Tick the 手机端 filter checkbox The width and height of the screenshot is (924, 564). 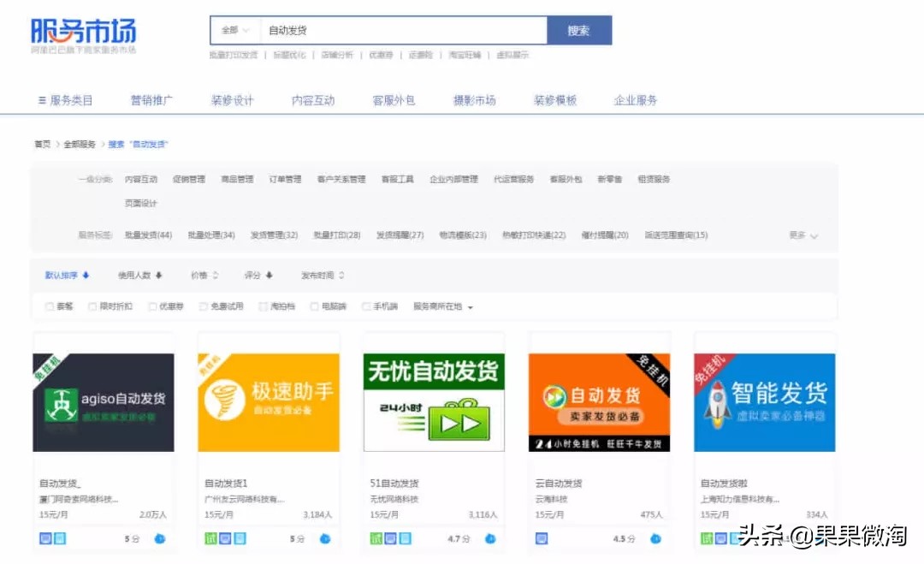(365, 306)
